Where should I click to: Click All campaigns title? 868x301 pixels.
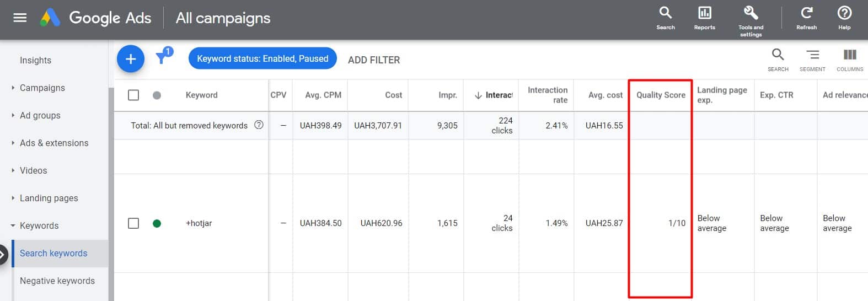click(x=223, y=18)
